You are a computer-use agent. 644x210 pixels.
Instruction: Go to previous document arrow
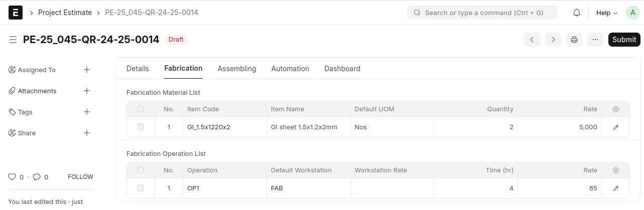[x=532, y=40]
